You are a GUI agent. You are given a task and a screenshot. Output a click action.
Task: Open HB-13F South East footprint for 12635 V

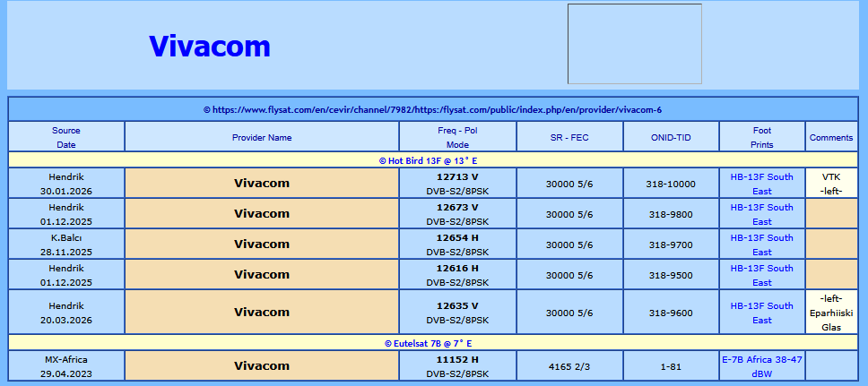coord(761,313)
